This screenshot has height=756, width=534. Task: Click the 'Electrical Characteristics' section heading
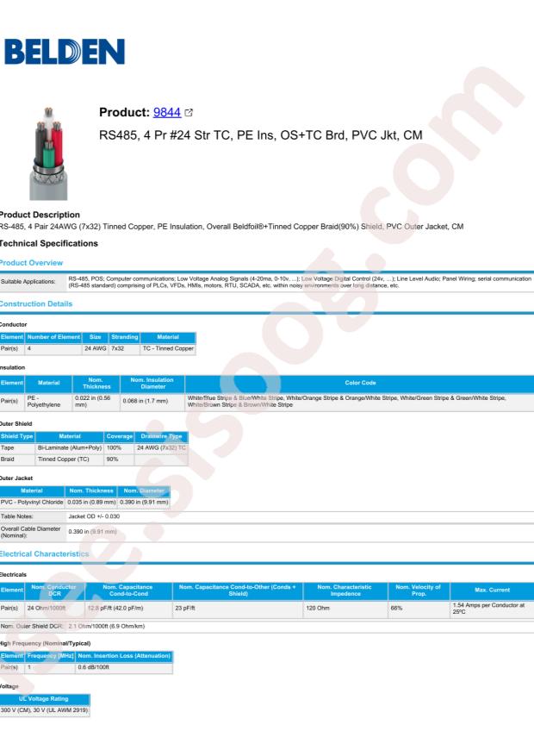click(x=44, y=554)
